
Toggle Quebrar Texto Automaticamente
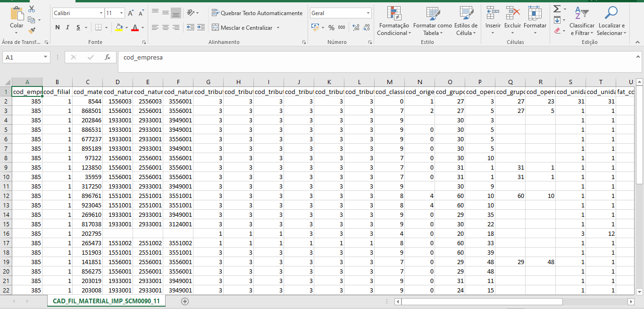(257, 13)
